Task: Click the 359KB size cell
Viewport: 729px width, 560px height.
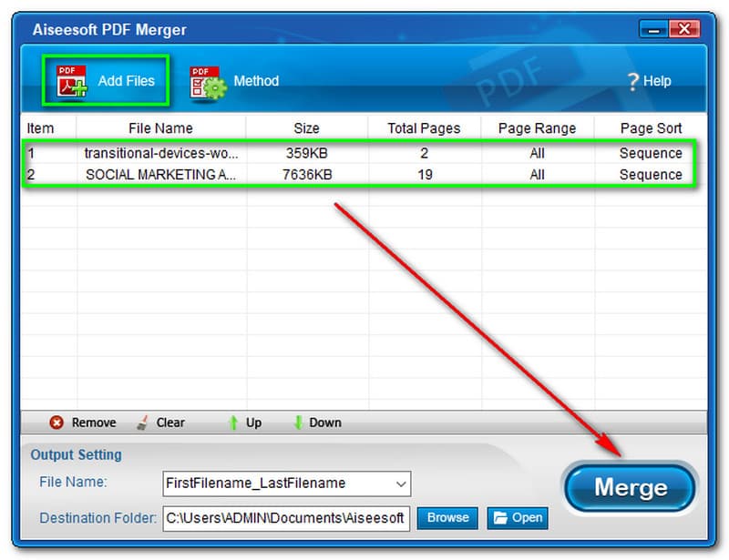Action: click(307, 153)
